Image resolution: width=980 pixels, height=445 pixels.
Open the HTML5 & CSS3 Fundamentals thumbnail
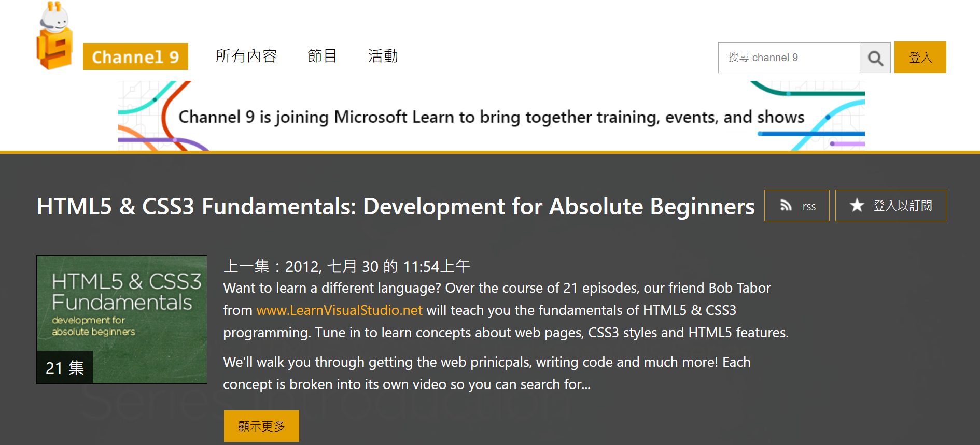coord(122,320)
